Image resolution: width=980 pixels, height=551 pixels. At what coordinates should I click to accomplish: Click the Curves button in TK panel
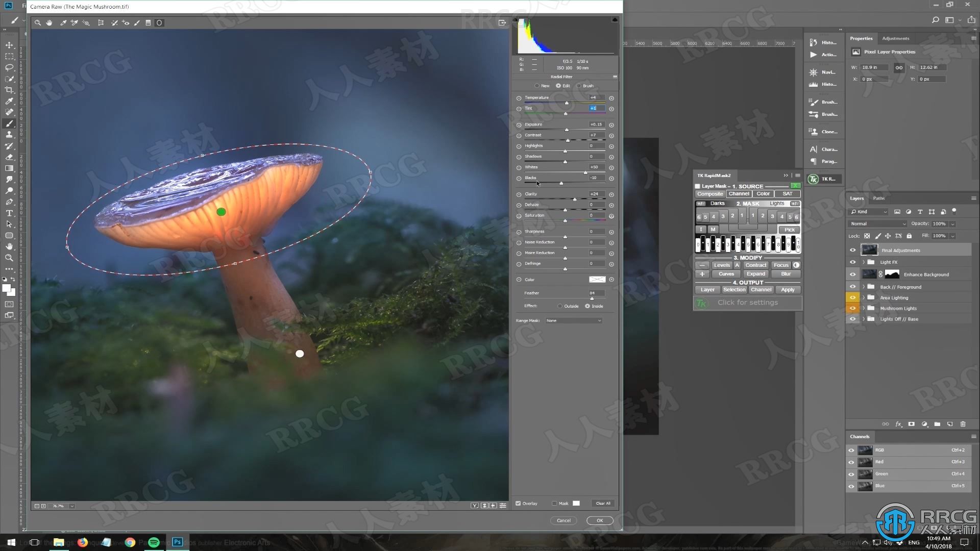click(x=726, y=273)
